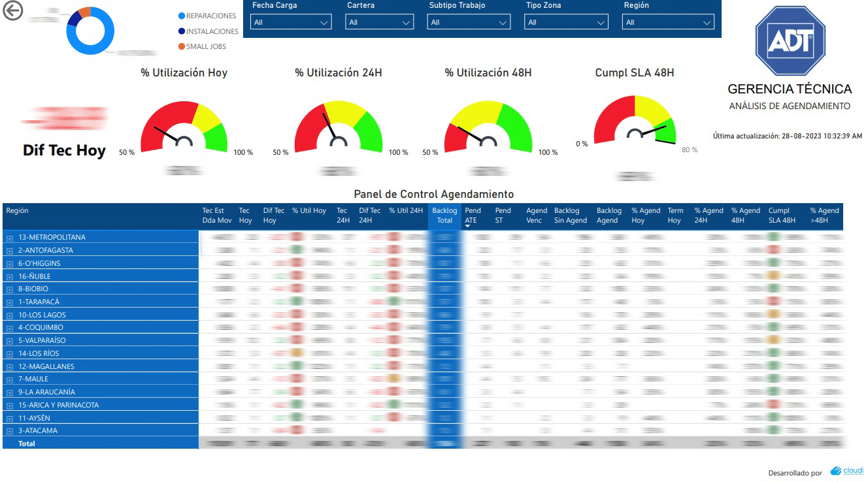Click the Panel de Control Agendamiento title
This screenshot has height=482, width=868.
point(433,194)
